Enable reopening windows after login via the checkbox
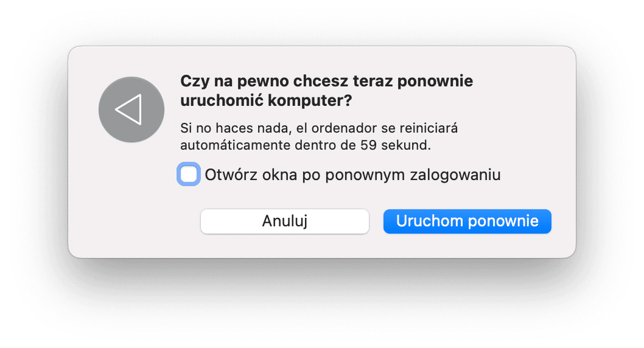This screenshot has height=348, width=644. tap(189, 175)
